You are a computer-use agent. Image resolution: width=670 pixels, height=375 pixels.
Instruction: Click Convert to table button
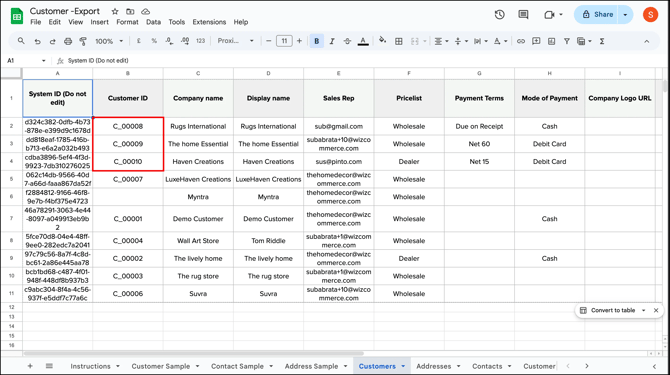point(613,311)
